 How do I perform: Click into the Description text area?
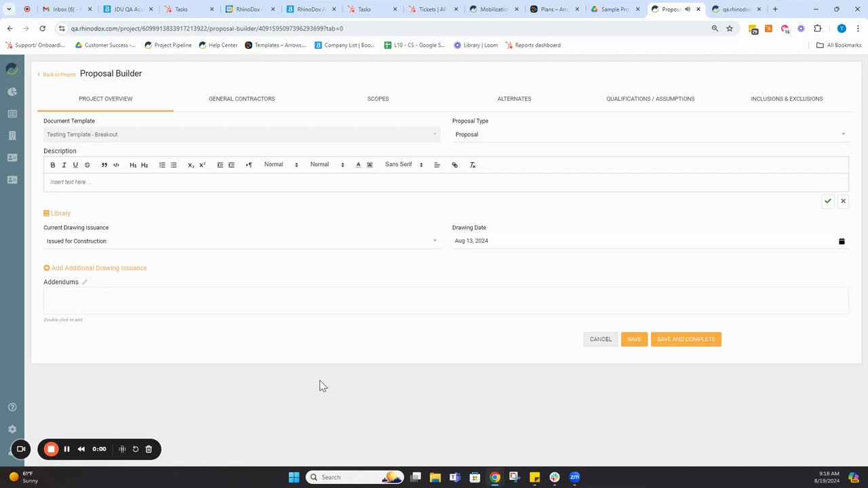(446, 182)
